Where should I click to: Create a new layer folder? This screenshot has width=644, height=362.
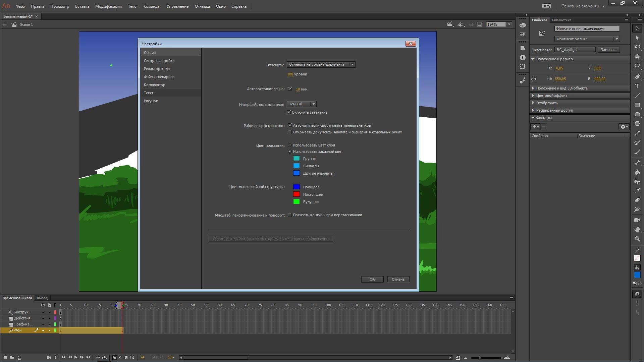coord(12,358)
